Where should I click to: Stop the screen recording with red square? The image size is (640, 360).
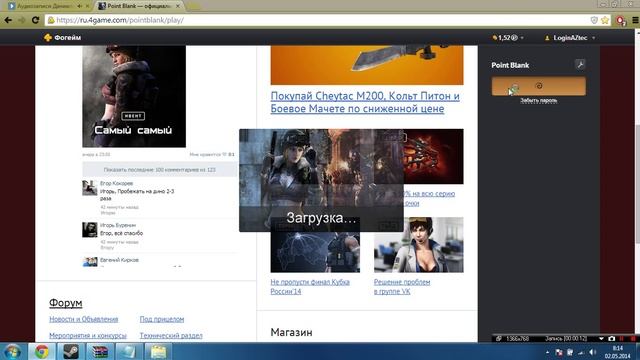pos(633,338)
